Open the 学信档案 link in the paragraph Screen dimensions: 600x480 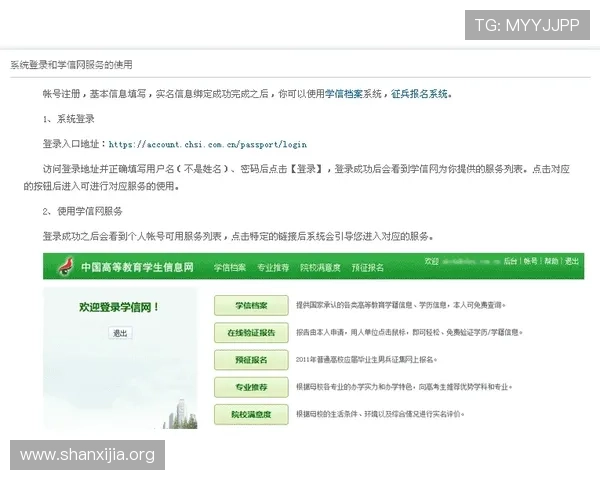[x=343, y=94]
